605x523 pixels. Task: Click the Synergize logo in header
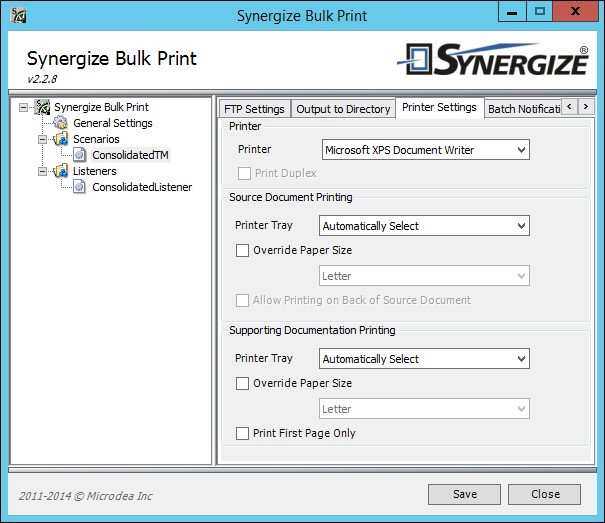493,59
